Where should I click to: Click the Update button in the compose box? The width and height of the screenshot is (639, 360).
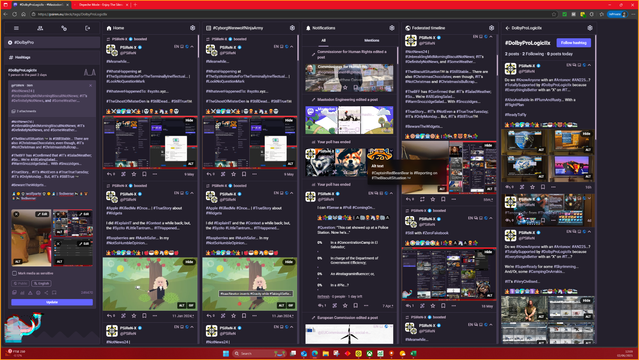[x=52, y=302]
